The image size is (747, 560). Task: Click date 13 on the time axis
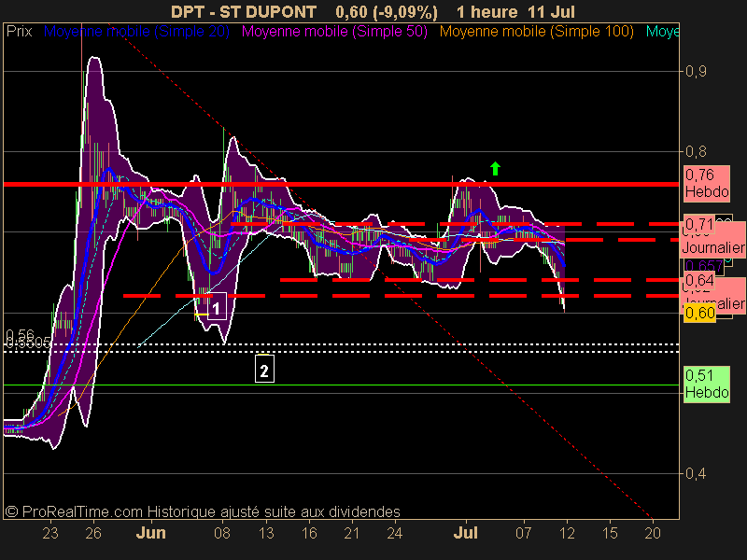[266, 533]
